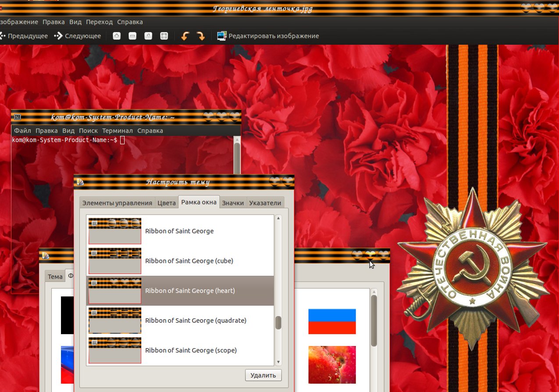This screenshot has height=392, width=559.
Task: Show image at normal 1:1 size
Action: 148,36
